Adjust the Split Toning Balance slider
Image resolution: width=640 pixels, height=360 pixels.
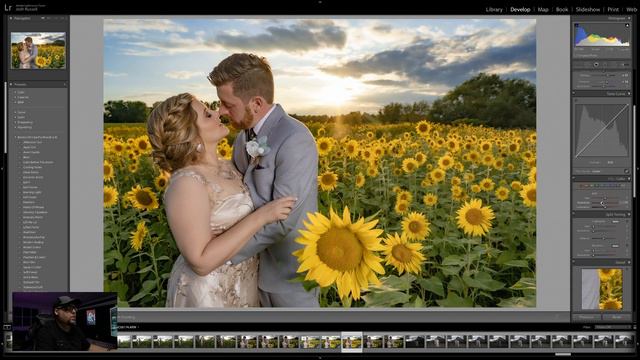604,238
